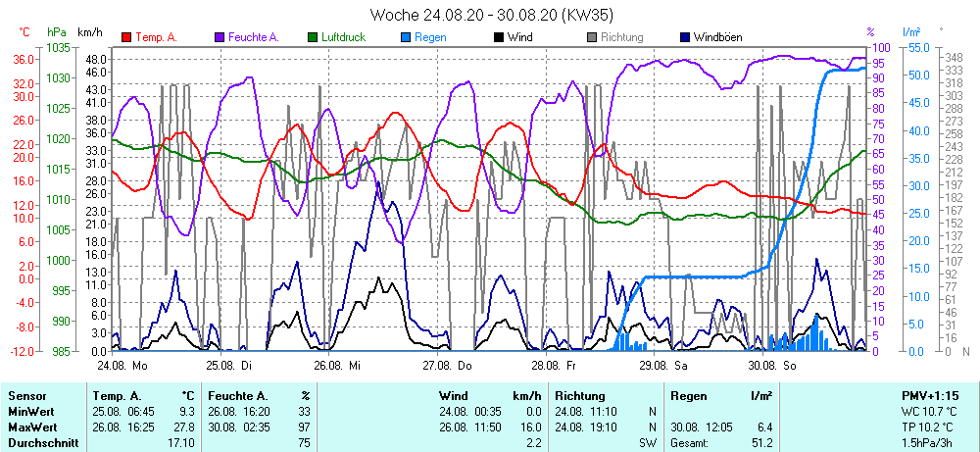
Task: Select the black Wind legend swatch
Action: [499, 37]
